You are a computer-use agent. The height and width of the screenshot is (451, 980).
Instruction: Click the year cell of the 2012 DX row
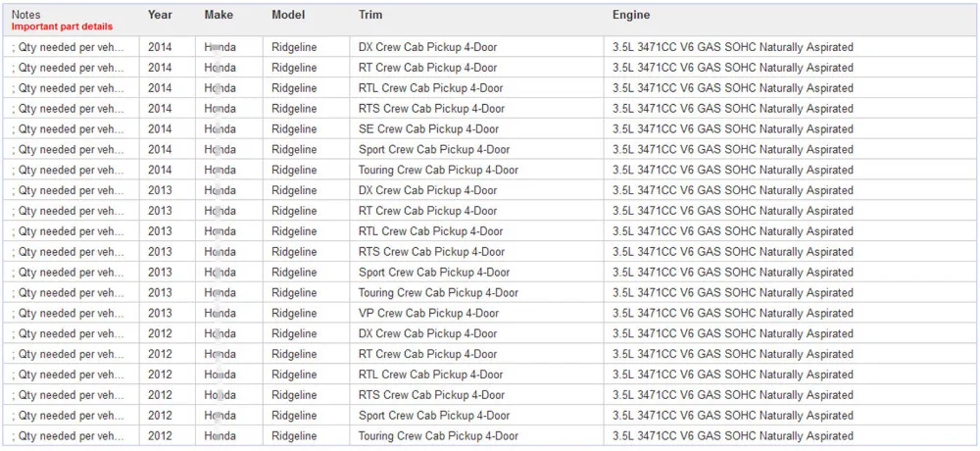(x=167, y=333)
